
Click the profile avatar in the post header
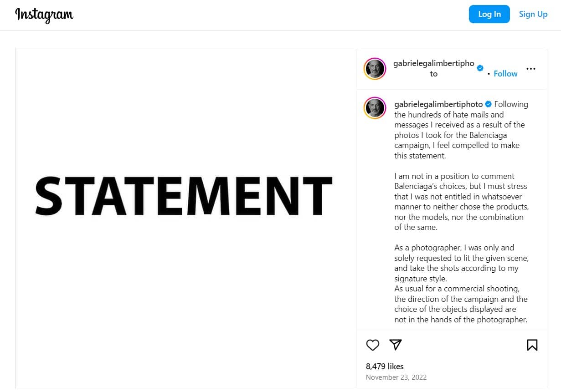tap(375, 69)
